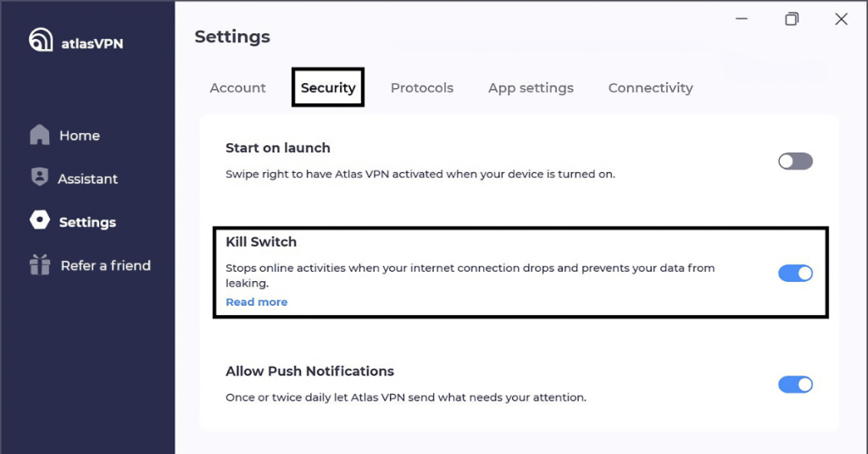Screen dimensions: 868x454
Task: Open Refer a friend gift icon
Action: 40,264
